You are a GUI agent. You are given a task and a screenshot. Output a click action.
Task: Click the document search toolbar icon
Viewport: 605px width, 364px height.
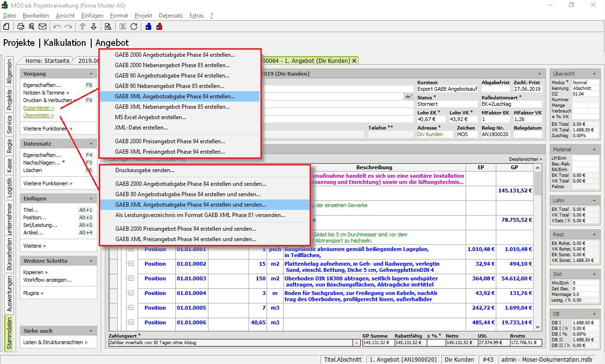click(108, 26)
